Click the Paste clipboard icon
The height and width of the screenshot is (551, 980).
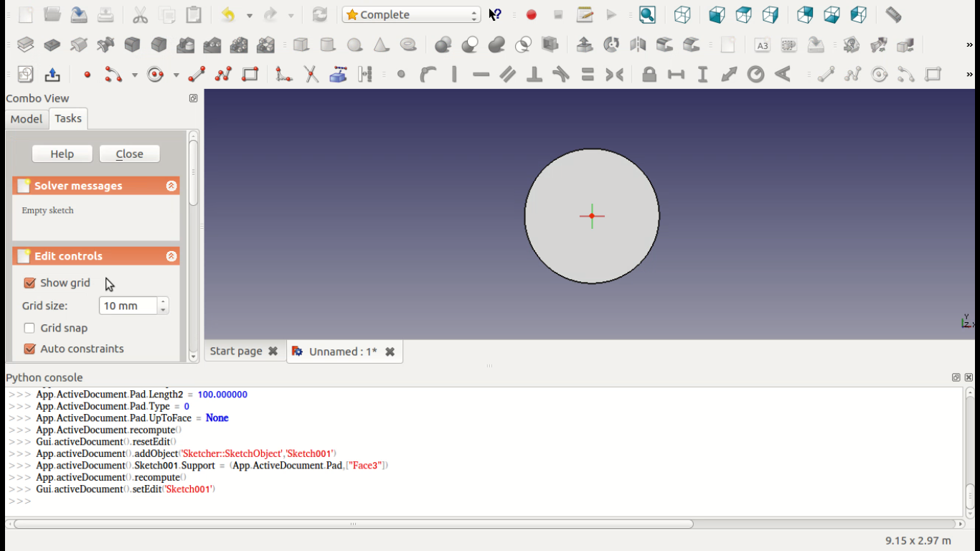pos(194,14)
